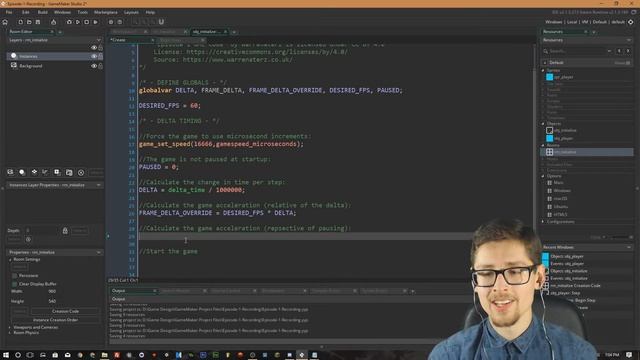Viewport: 640px width, 360px height.
Task: Expand the Room Physics section
Action: point(10,333)
